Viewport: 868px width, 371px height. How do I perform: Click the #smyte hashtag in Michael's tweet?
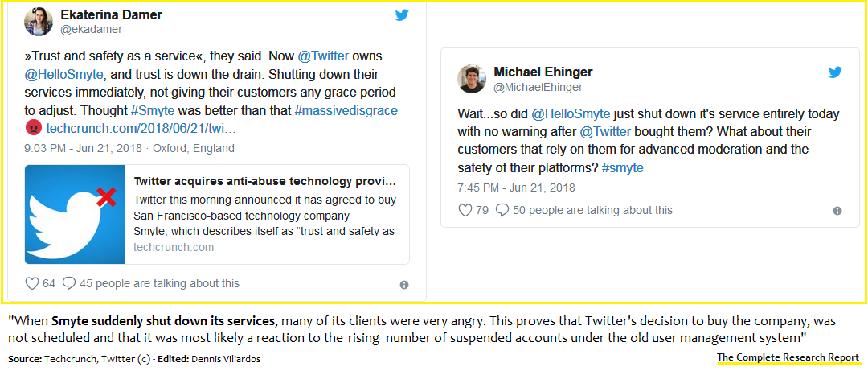coord(621,167)
